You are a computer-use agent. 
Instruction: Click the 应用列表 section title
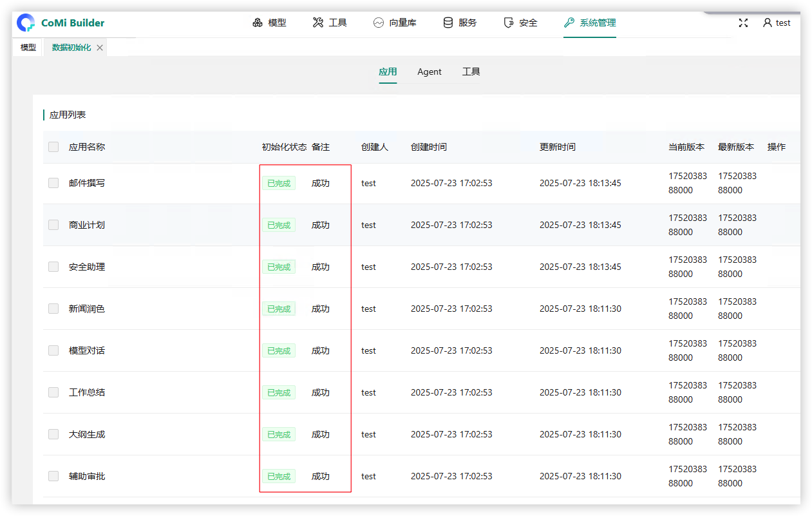68,115
